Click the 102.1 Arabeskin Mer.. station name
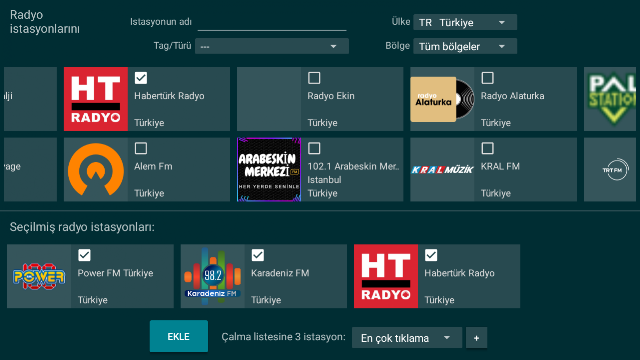 (353, 167)
